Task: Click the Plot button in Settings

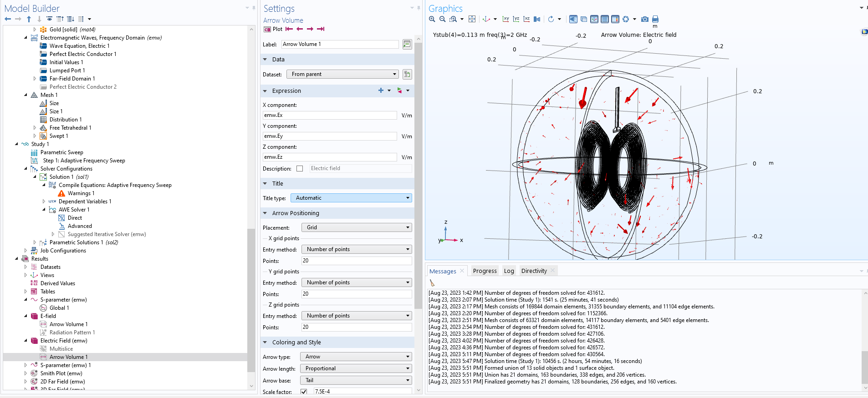Action: (x=273, y=29)
